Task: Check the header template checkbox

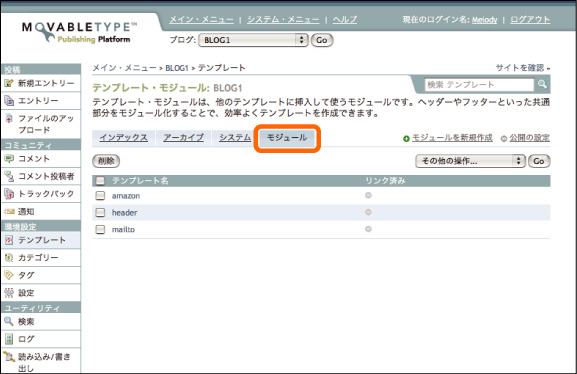Action: click(100, 212)
